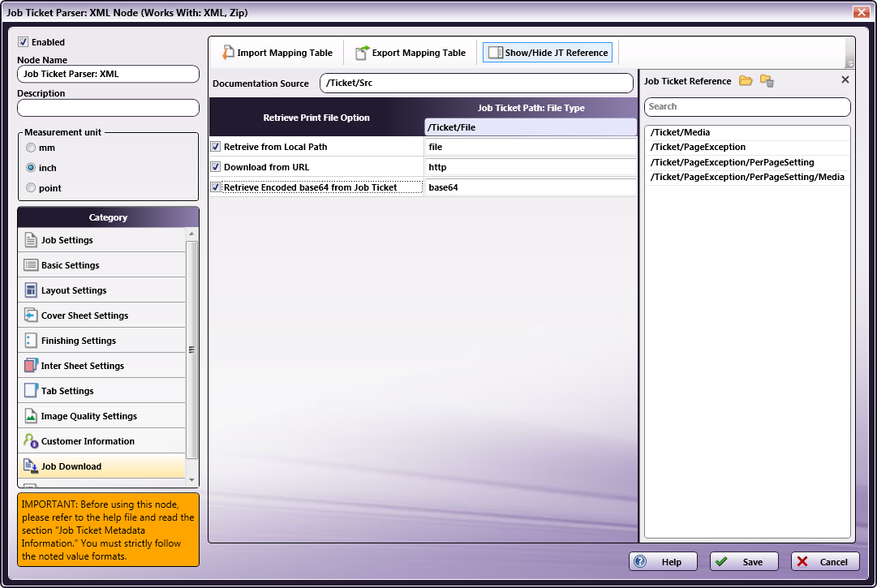Select the point measurement unit

(31, 188)
